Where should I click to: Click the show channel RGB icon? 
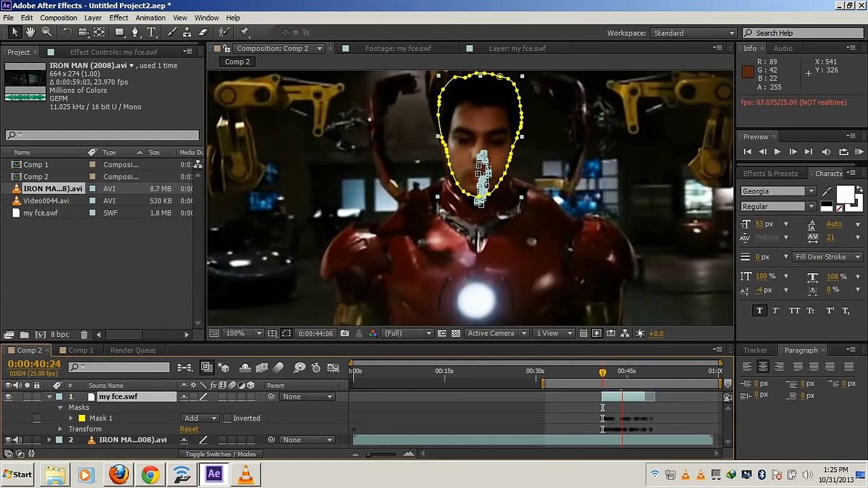point(372,333)
